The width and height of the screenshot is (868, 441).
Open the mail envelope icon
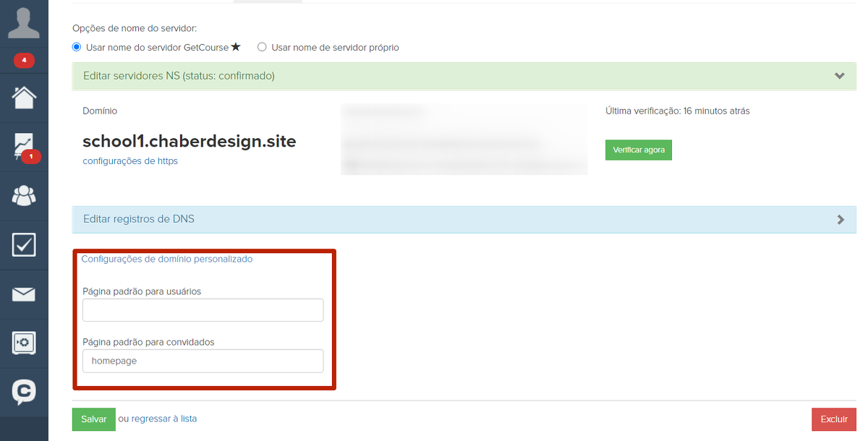(24, 294)
